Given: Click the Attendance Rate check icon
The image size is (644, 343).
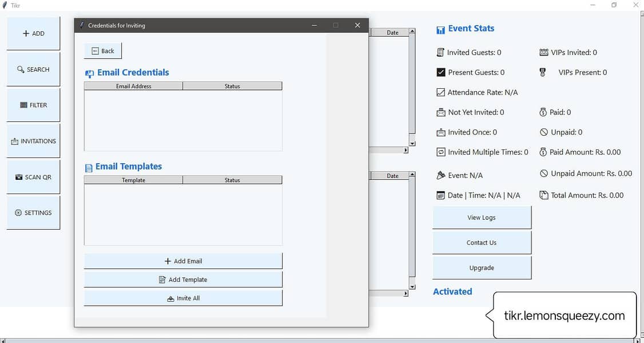Looking at the screenshot, I should [x=440, y=92].
